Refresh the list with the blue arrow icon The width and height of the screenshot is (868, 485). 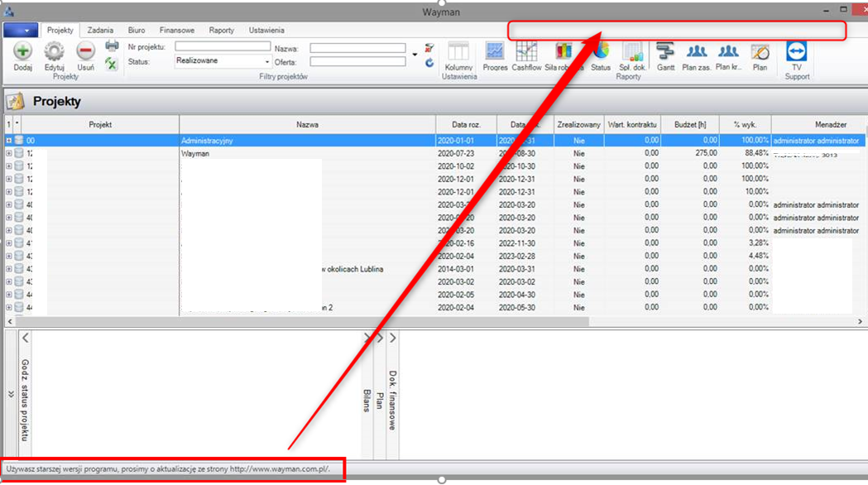tap(429, 63)
